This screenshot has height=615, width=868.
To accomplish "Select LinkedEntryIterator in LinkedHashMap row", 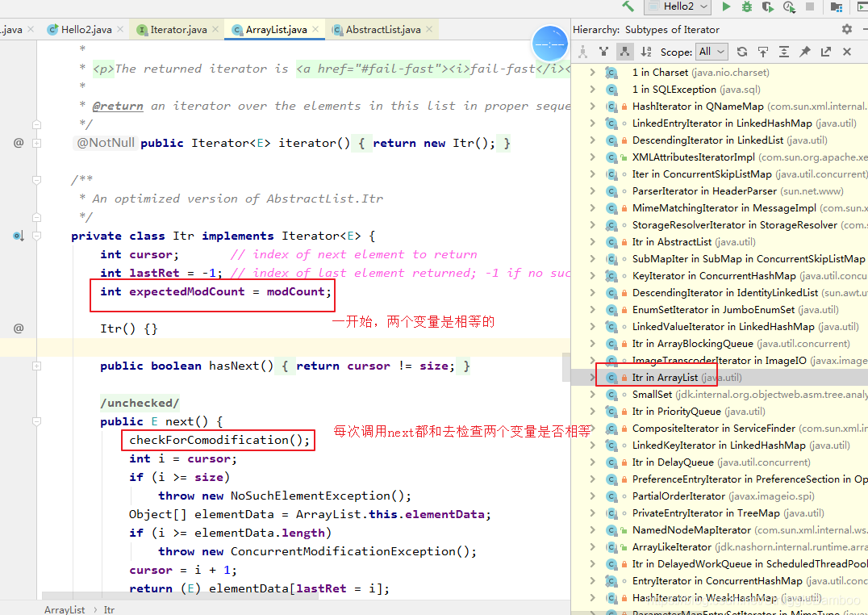I will pos(720,123).
